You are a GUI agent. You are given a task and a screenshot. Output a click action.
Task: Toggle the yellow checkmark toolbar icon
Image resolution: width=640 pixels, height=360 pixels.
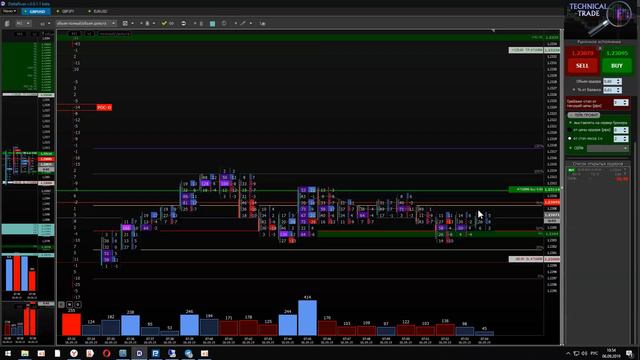coord(164,23)
